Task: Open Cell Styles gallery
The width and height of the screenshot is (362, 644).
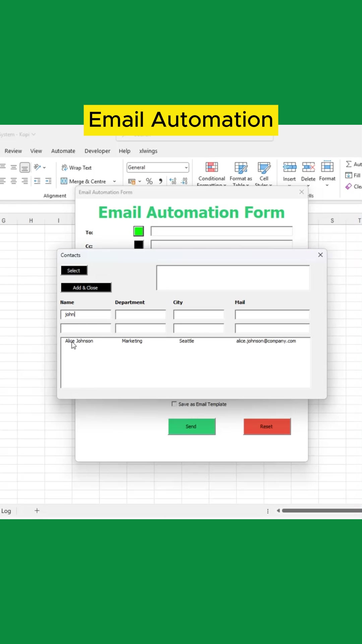Action: point(264,174)
